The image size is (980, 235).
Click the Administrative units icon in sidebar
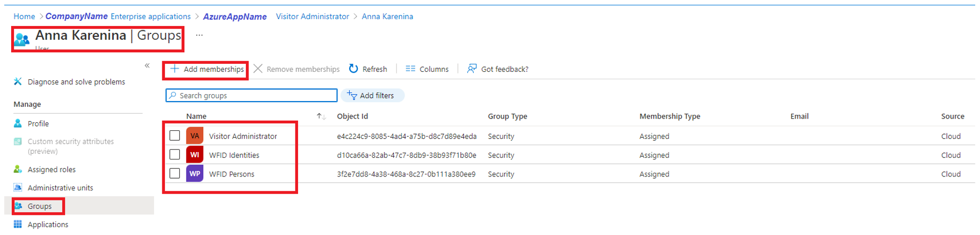point(18,188)
